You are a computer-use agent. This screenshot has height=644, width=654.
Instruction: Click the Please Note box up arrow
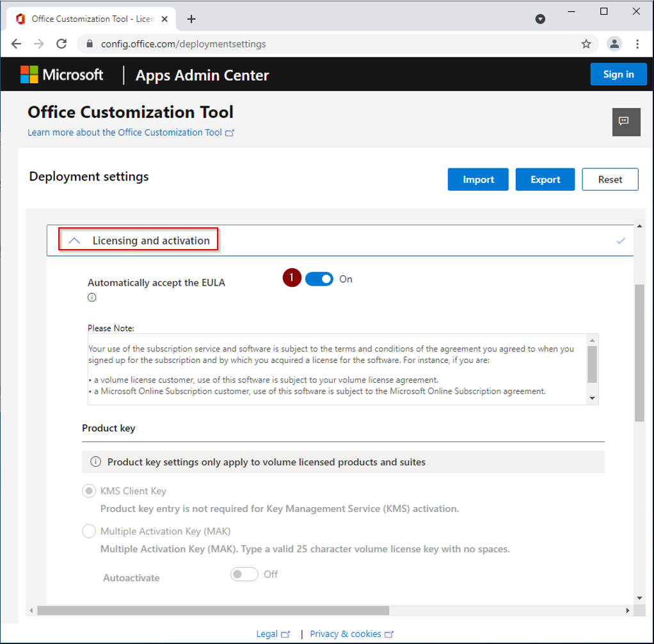pyautogui.click(x=593, y=340)
